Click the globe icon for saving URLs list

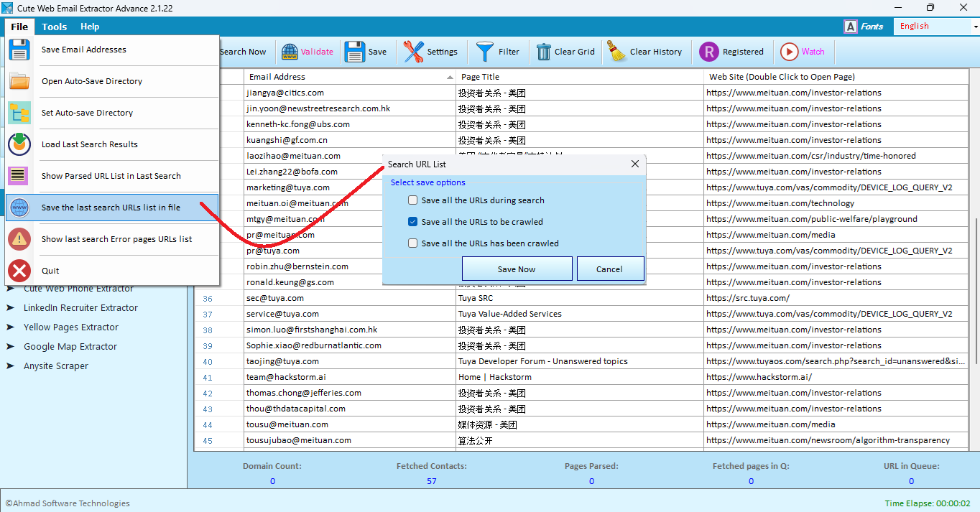19,208
